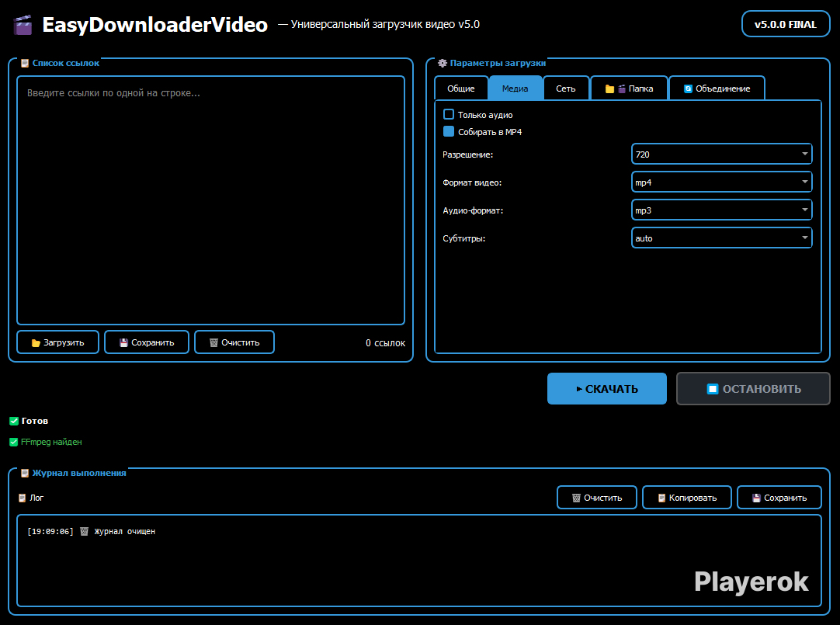Click the blue merge icon on Объединение tab
This screenshot has height=625, width=840.
688,89
